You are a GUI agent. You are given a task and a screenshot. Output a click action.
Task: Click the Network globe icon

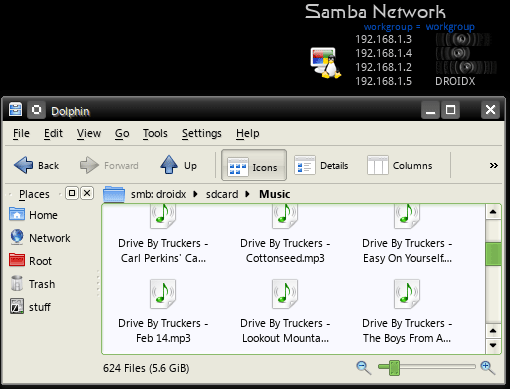click(17, 237)
